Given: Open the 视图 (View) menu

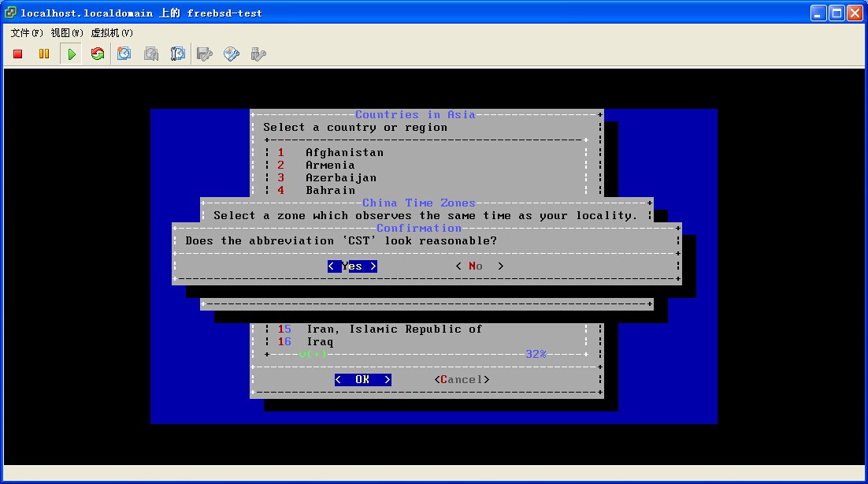Looking at the screenshot, I should (x=67, y=32).
